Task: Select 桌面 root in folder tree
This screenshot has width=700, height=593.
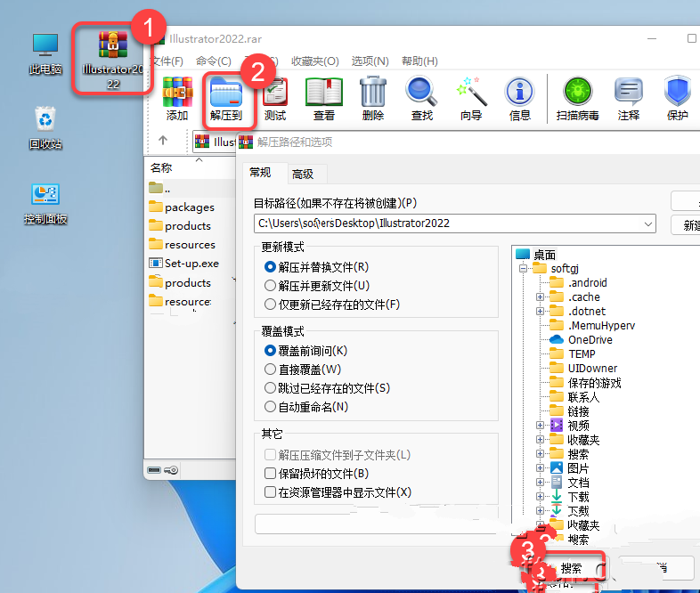Action: (536, 255)
